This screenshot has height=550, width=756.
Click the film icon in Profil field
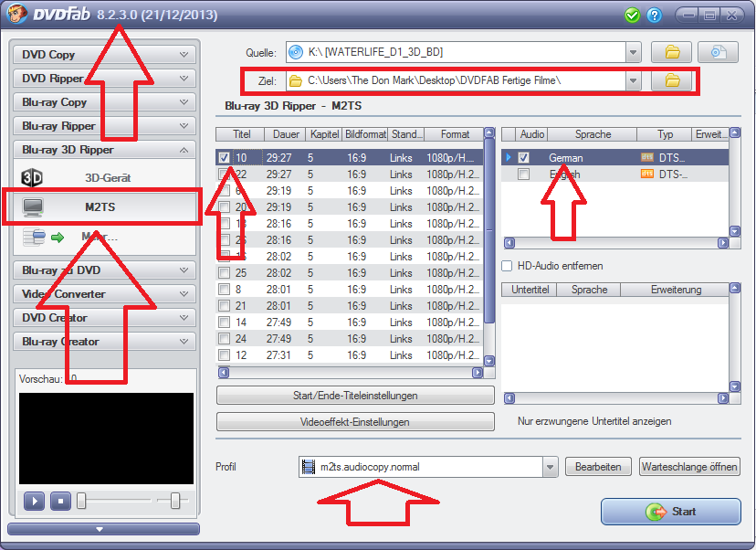click(308, 467)
